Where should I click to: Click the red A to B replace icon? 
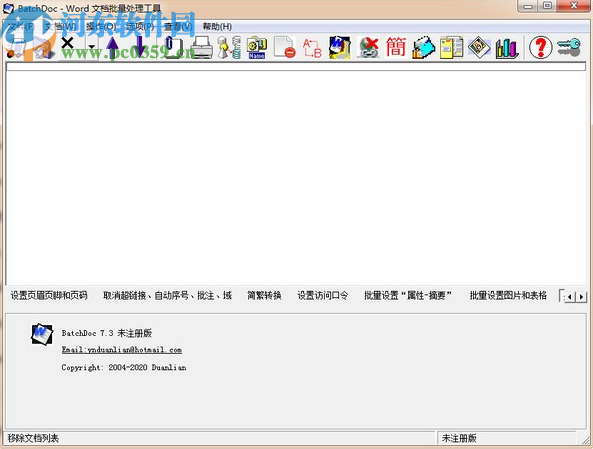coord(312,48)
